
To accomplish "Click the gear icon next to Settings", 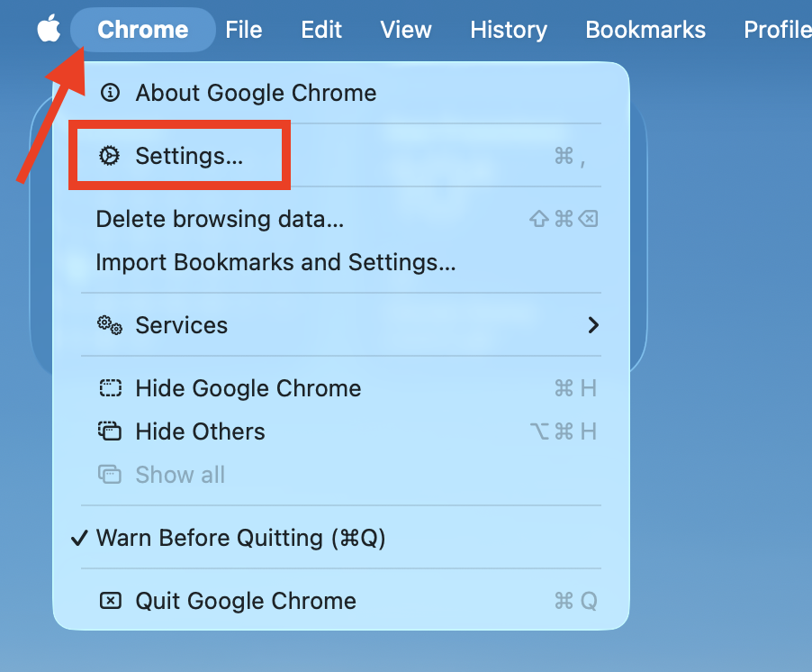I will 109,155.
